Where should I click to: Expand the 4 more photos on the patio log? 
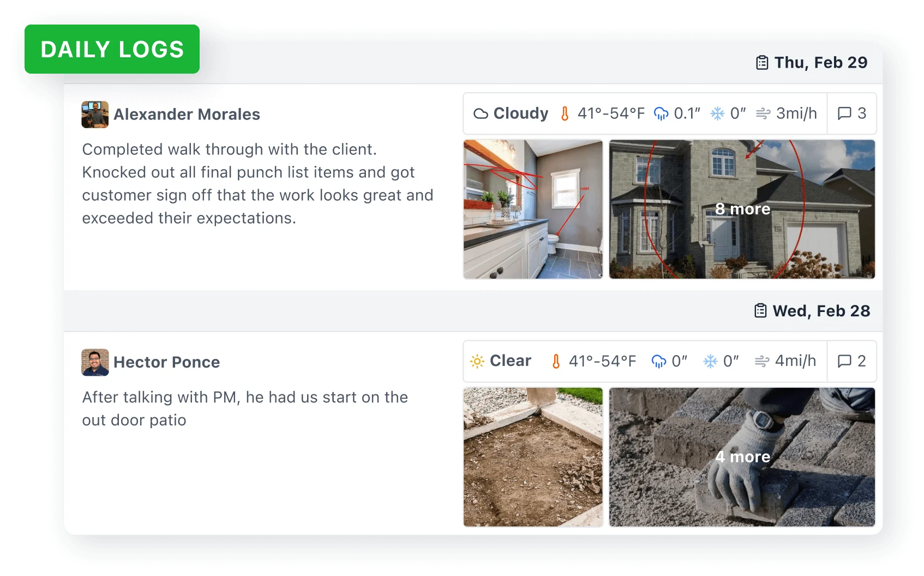[x=742, y=457]
